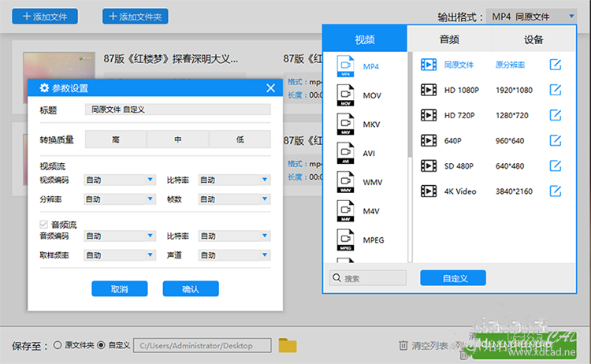Switch to the 音频 tab
591x364 pixels.
pyautogui.click(x=449, y=39)
